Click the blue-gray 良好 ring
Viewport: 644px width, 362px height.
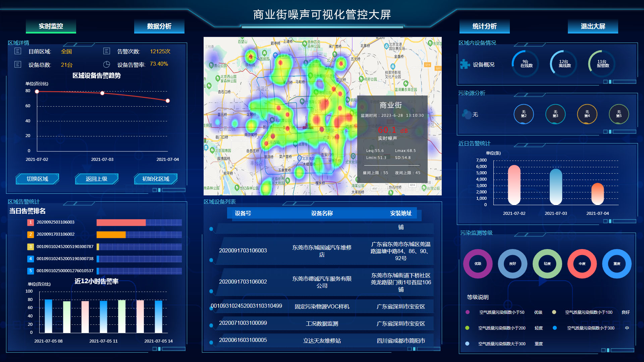[x=513, y=264]
